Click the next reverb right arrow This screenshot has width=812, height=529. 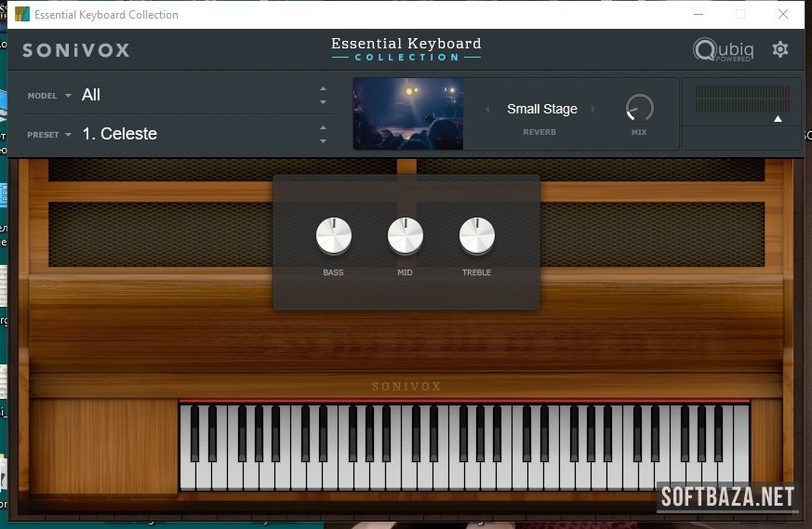point(593,110)
